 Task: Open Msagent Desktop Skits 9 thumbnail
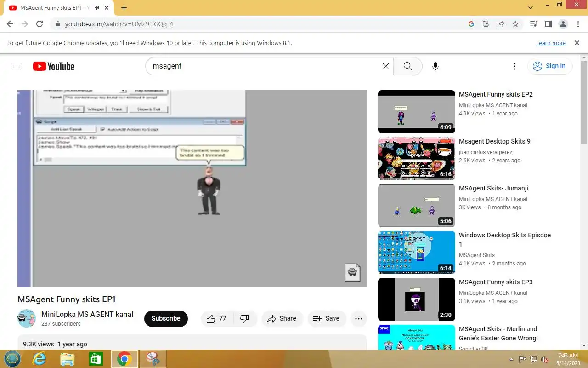coord(417,159)
